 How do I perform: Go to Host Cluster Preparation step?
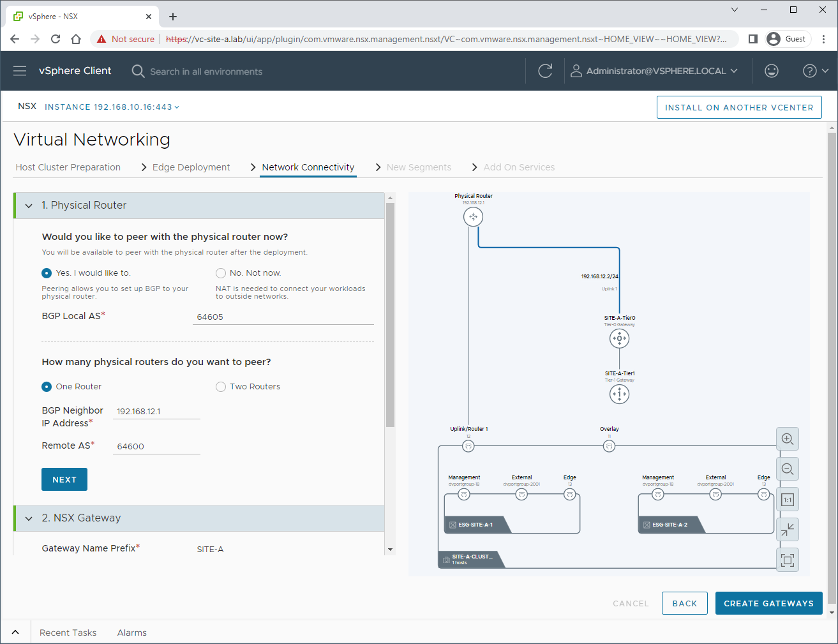[68, 167]
